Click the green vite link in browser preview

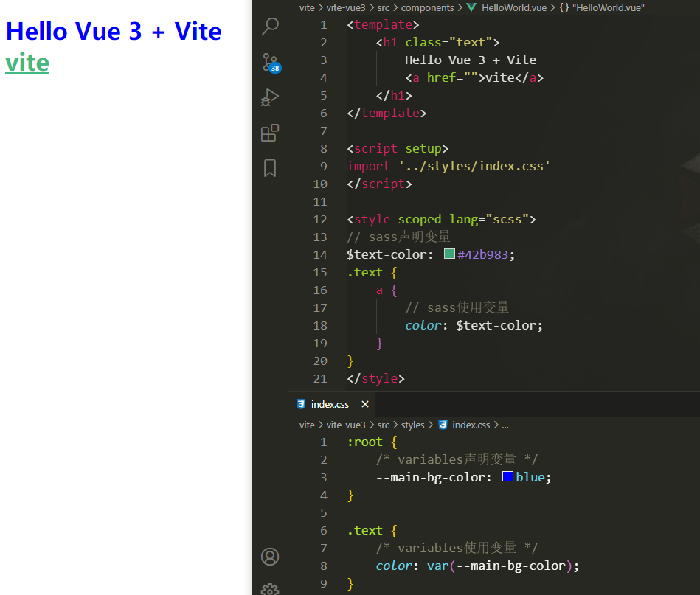tap(27, 63)
